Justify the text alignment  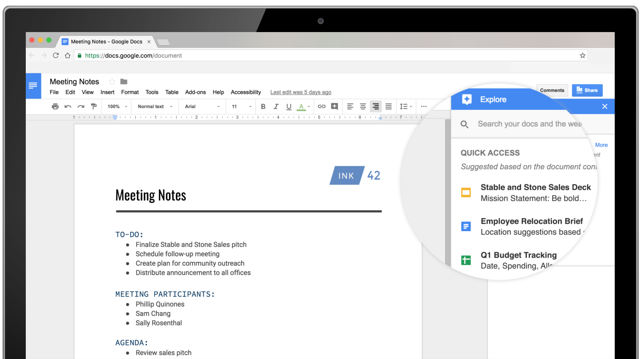click(x=389, y=107)
